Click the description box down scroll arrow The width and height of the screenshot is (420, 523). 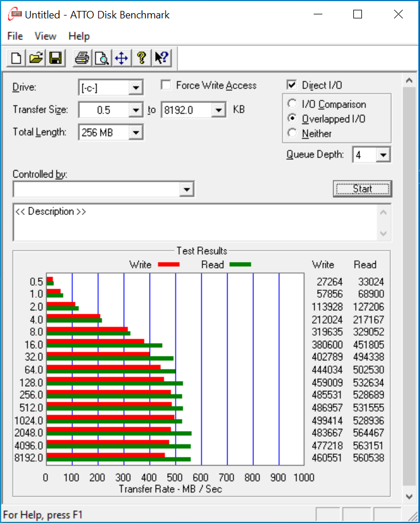click(383, 233)
